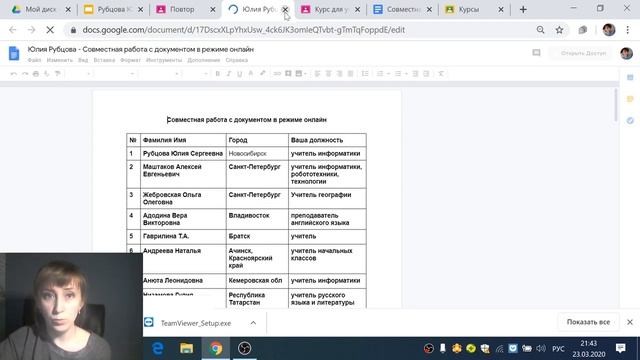Align text to the left
Screen dimensions: 640x360
click(318, 74)
